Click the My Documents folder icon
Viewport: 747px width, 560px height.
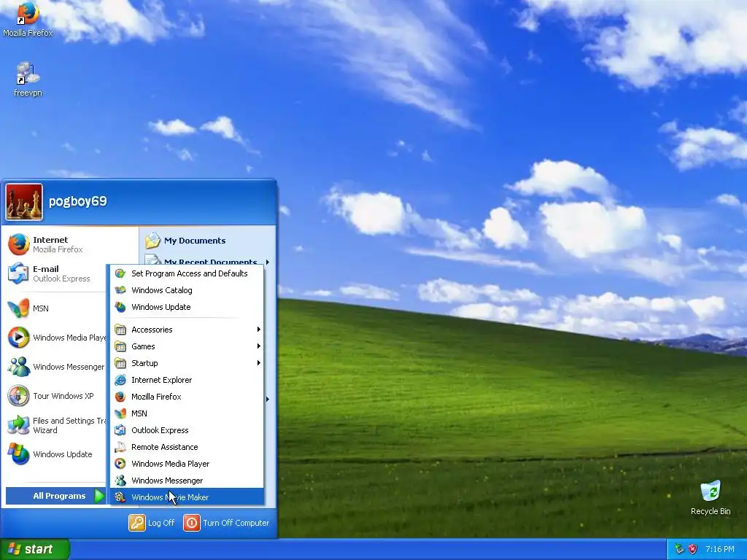click(x=152, y=241)
